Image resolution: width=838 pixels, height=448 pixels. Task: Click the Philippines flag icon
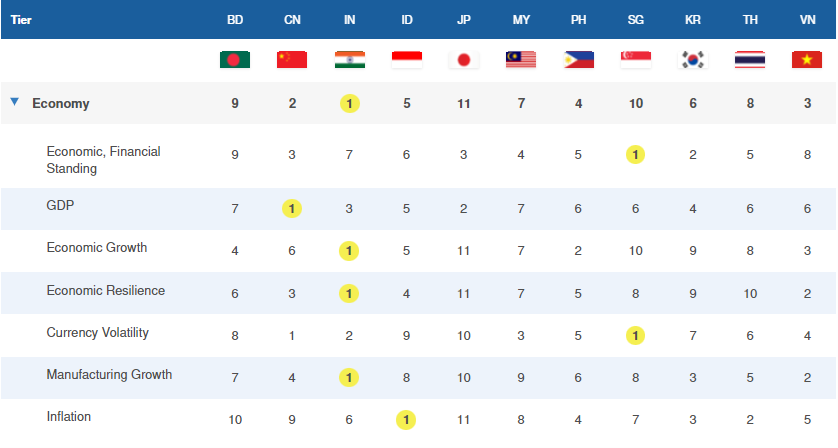(578, 60)
